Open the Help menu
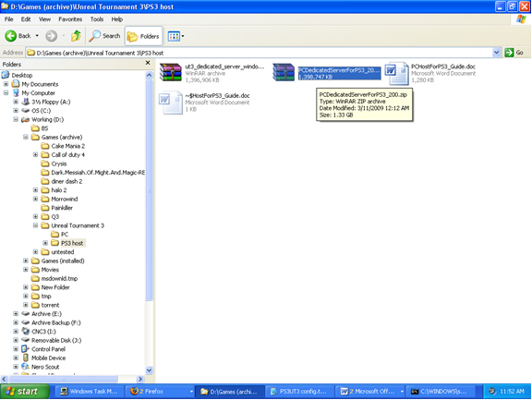The width and height of the screenshot is (532, 400). pos(117,19)
